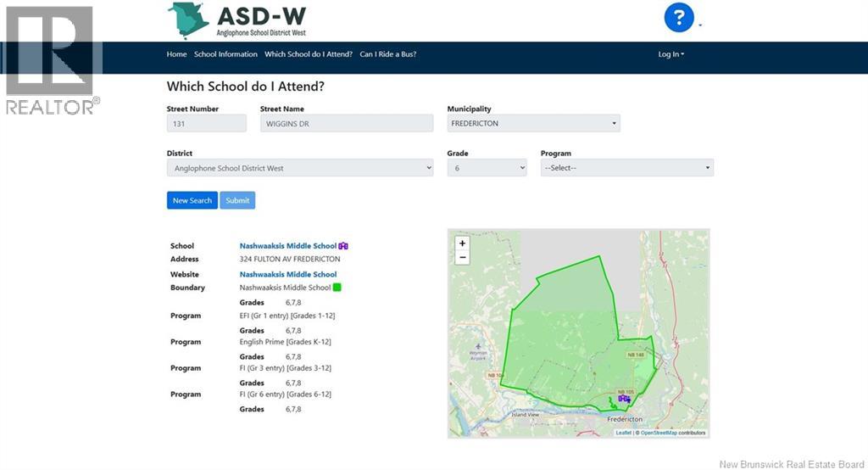Click the purple school icon beside the school name

coord(343,246)
